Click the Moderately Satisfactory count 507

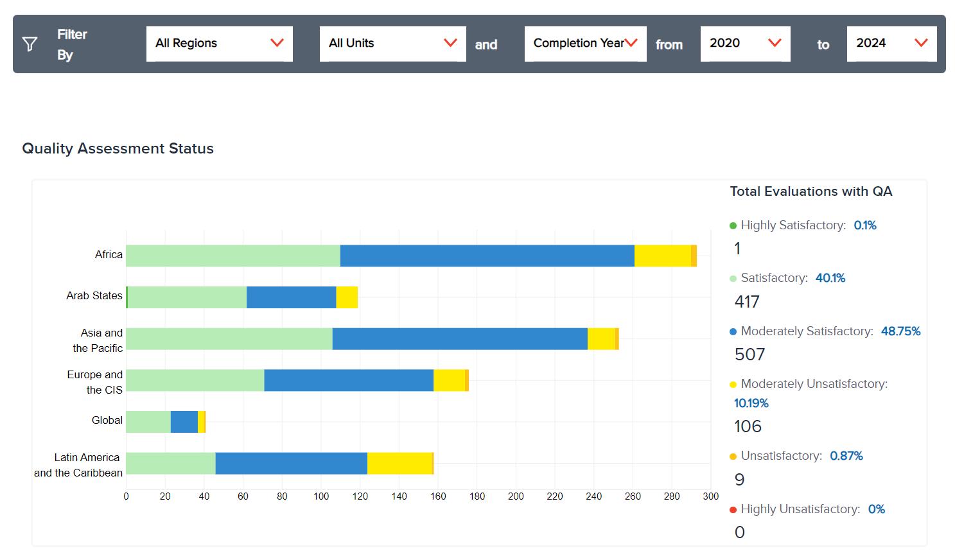point(749,354)
